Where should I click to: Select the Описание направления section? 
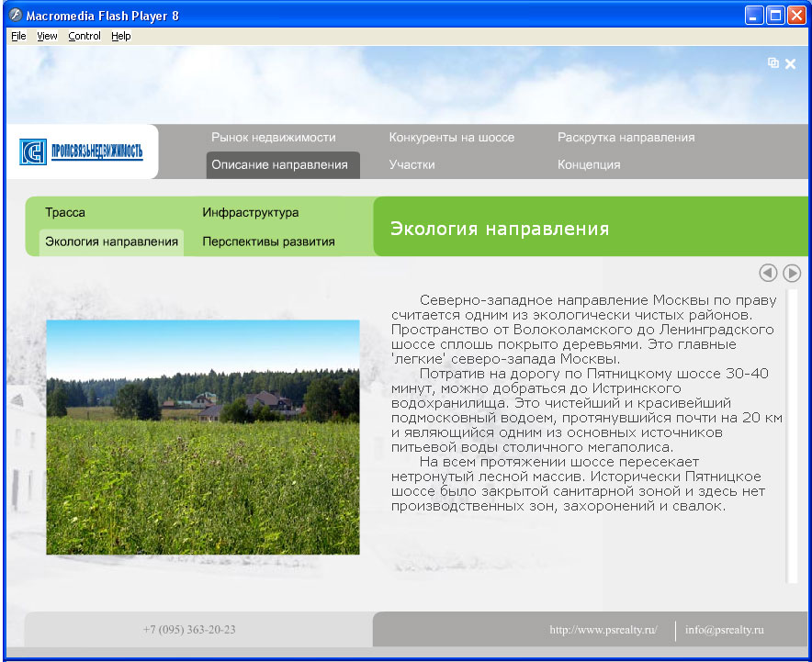click(283, 165)
